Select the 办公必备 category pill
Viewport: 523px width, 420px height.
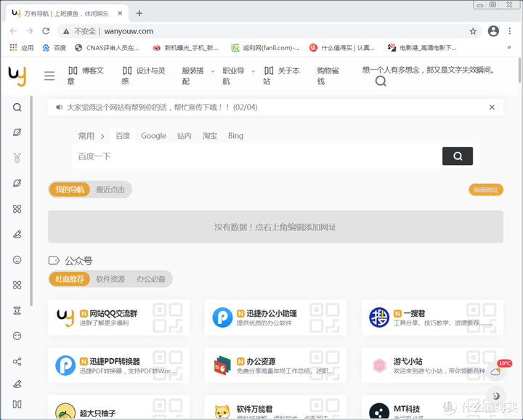151,279
